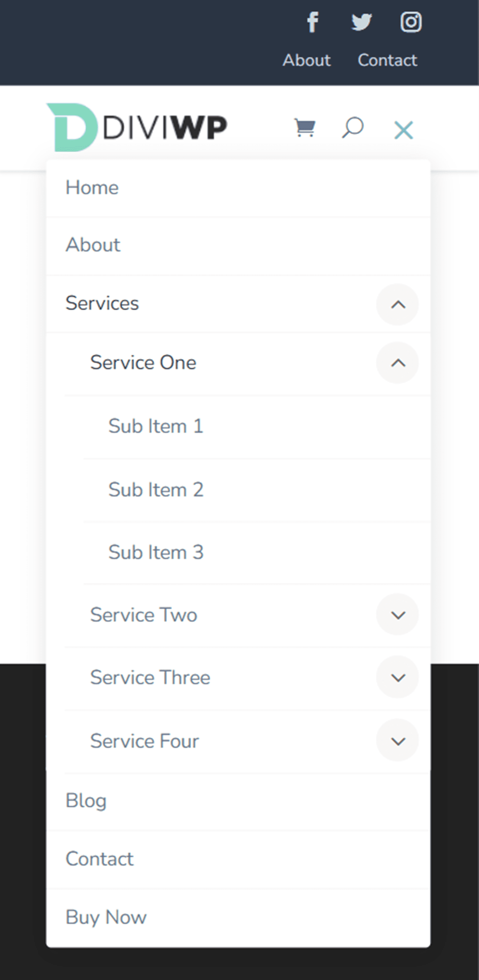Expand the Service Two submenu

coord(398,615)
